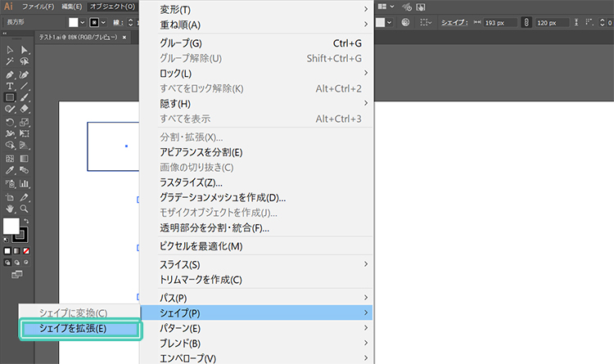Select the Perspective Grid tool
This screenshot has height=364, width=614.
[x=25, y=146]
